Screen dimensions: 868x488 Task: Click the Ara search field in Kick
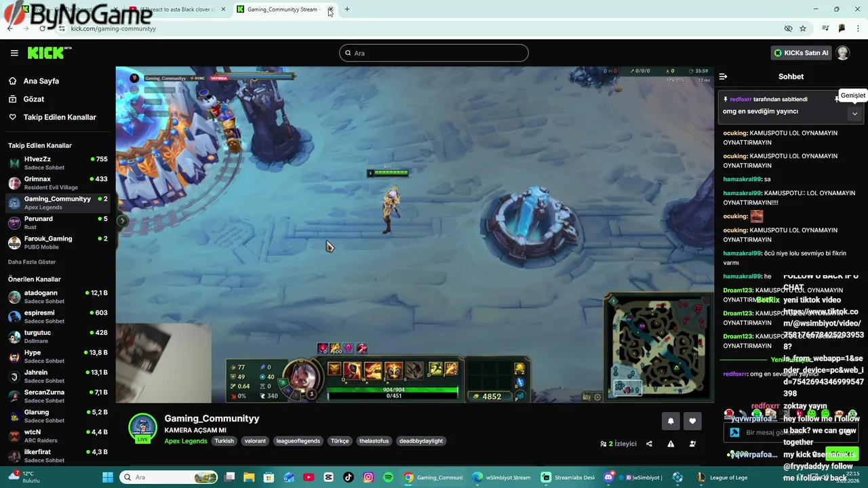pyautogui.click(x=434, y=53)
